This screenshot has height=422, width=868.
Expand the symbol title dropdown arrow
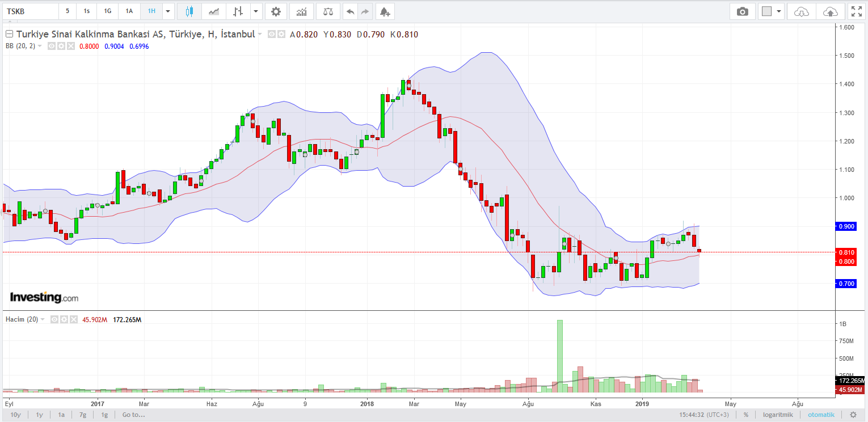coord(260,35)
